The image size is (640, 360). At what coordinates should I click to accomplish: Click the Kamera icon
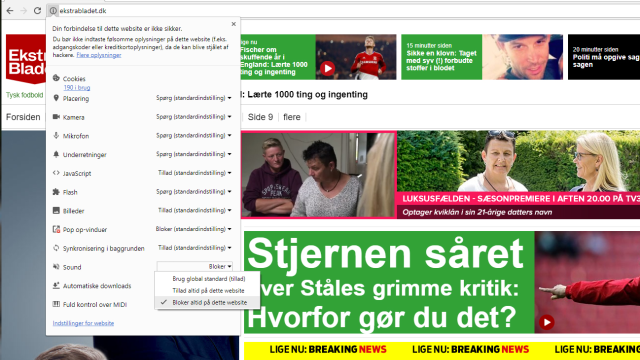56,117
